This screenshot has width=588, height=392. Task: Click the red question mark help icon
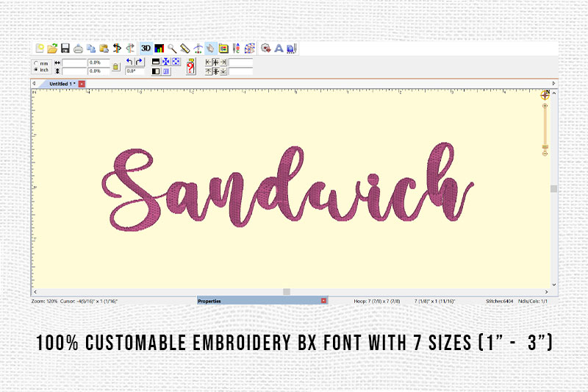point(190,67)
